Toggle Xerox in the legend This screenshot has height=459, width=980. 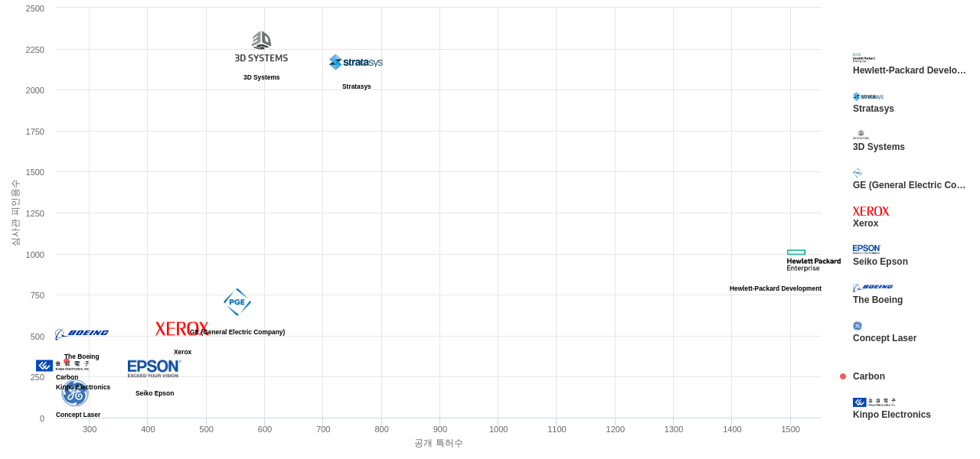[x=866, y=223]
